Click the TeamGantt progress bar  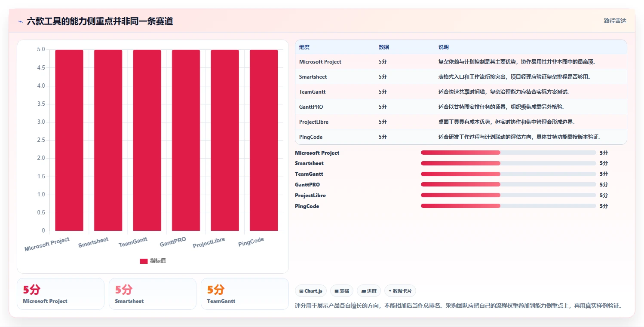point(509,174)
